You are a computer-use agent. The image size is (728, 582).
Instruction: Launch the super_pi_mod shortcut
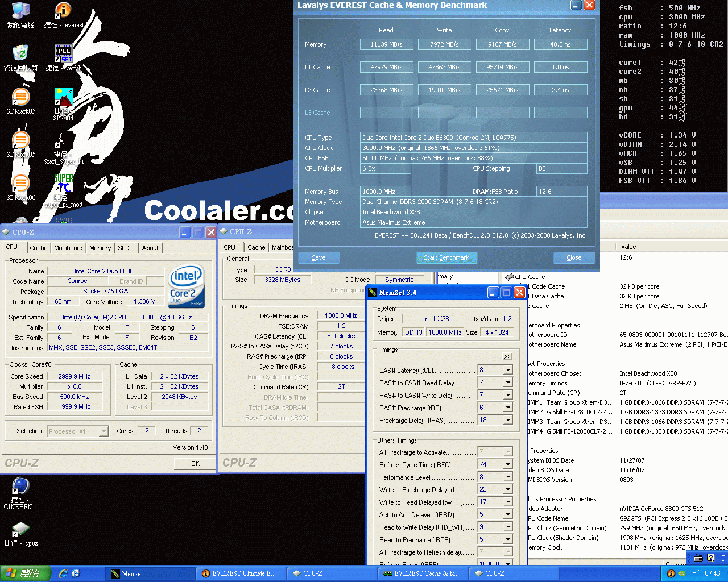(x=63, y=190)
